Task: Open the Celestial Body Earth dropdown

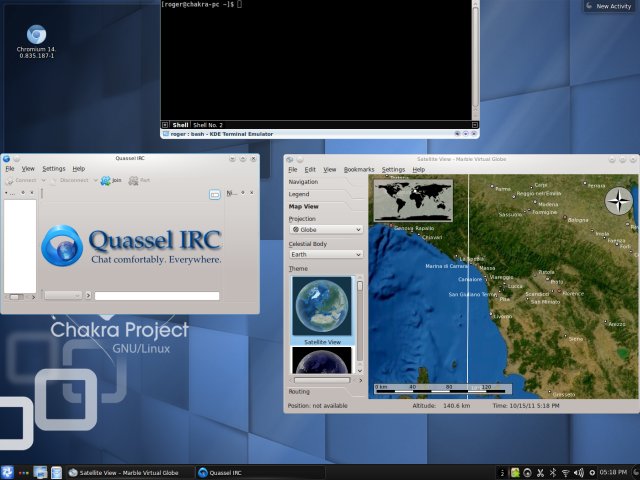Action: tap(325, 254)
